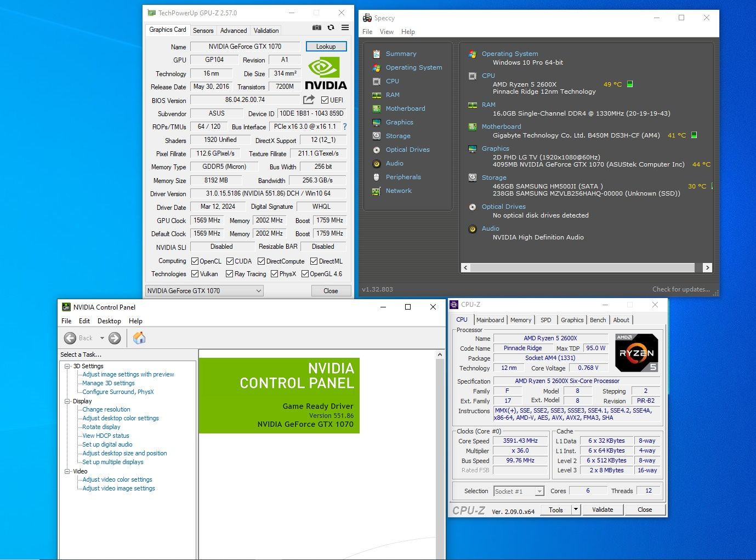Toggle the Vulkan checkbox
Screen dimensions: 756x560
(195, 273)
